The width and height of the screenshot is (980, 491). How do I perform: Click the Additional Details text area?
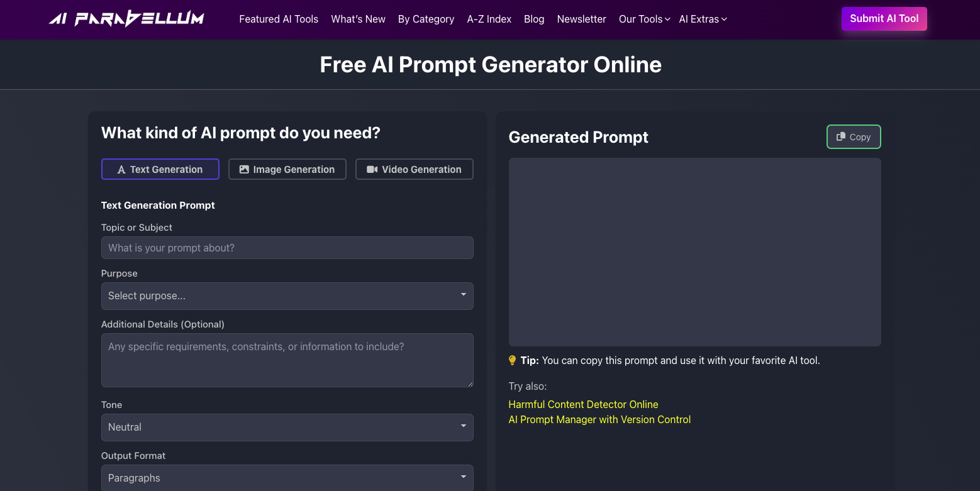(287, 360)
